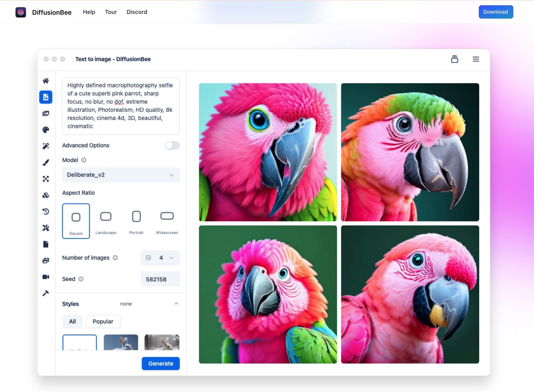Viewport: 534px width, 392px height.
Task: Select the paintbrush sidebar icon
Action: coord(46,162)
